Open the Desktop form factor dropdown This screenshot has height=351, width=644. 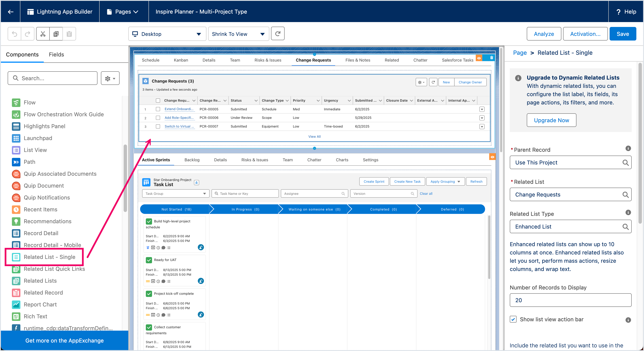tap(167, 34)
